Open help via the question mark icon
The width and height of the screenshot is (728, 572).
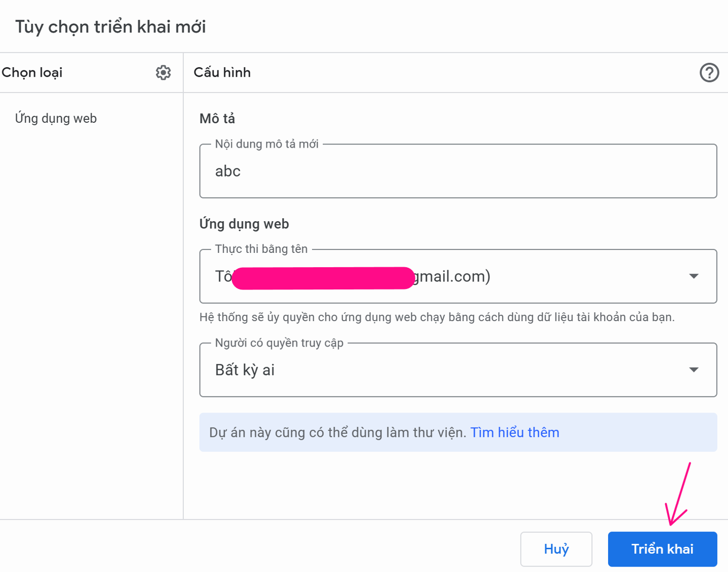point(709,73)
